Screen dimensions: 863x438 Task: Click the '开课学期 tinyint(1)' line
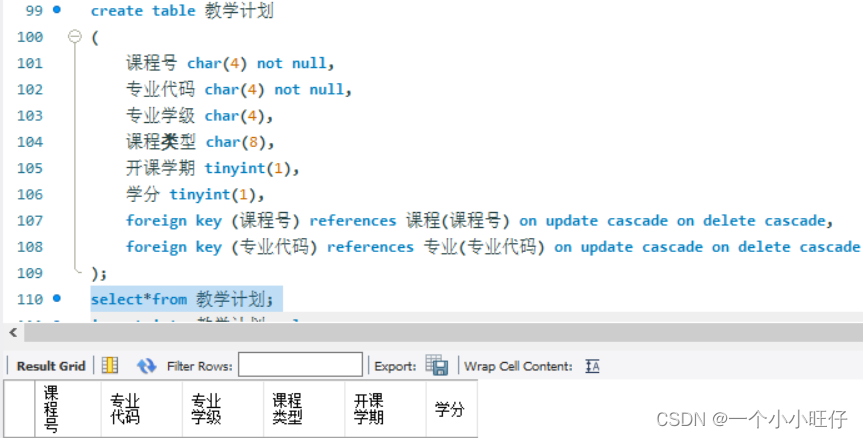212,168
